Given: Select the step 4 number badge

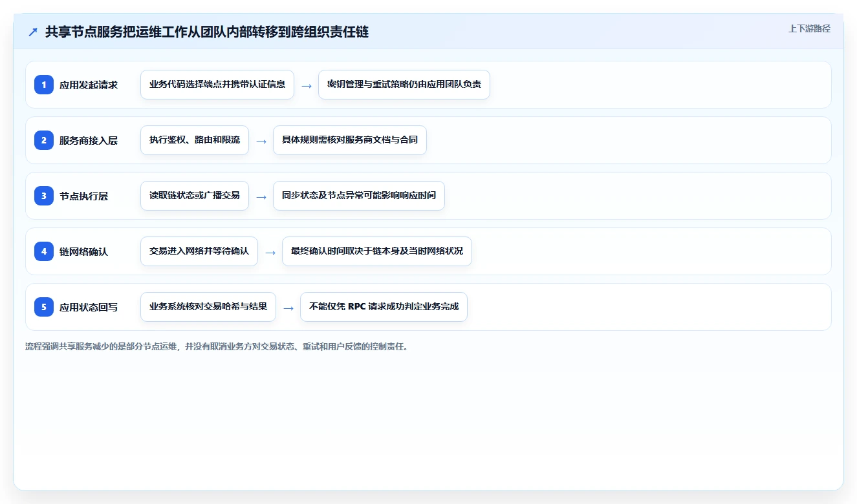Looking at the screenshot, I should [44, 251].
